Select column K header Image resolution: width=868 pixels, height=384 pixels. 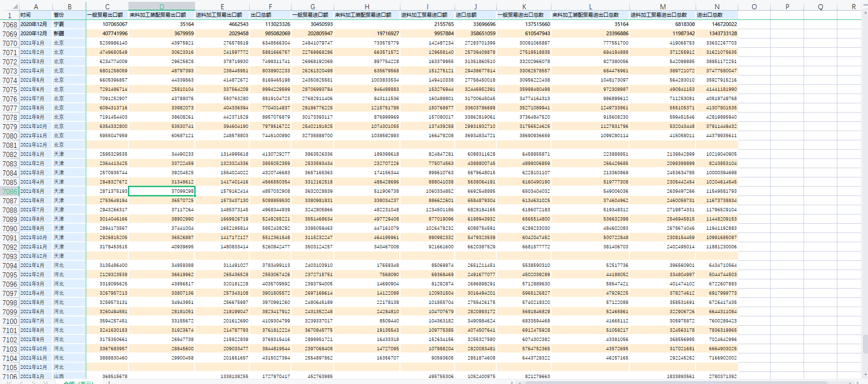coord(524,6)
